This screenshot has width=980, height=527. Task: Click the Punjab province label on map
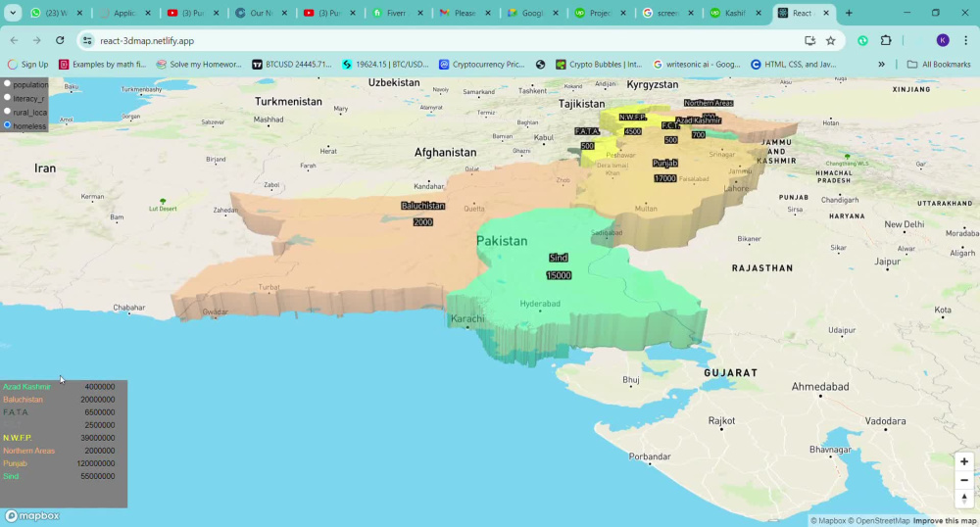pyautogui.click(x=665, y=163)
